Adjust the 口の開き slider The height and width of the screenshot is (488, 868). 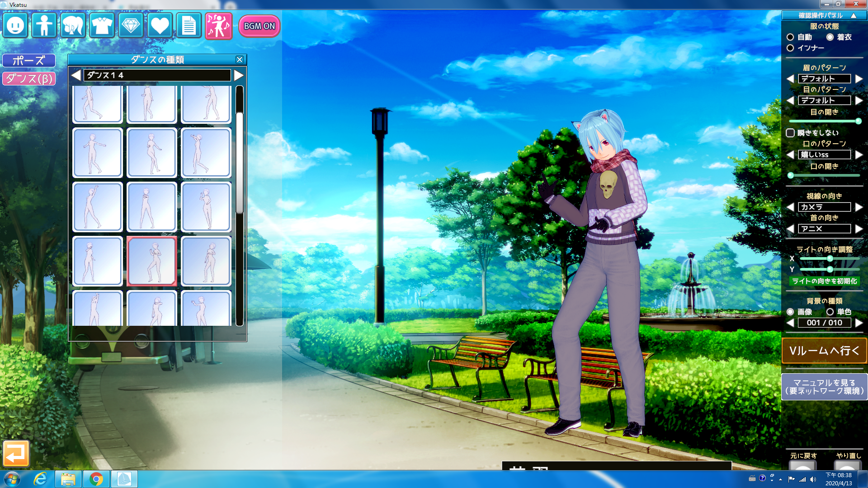[x=825, y=175]
